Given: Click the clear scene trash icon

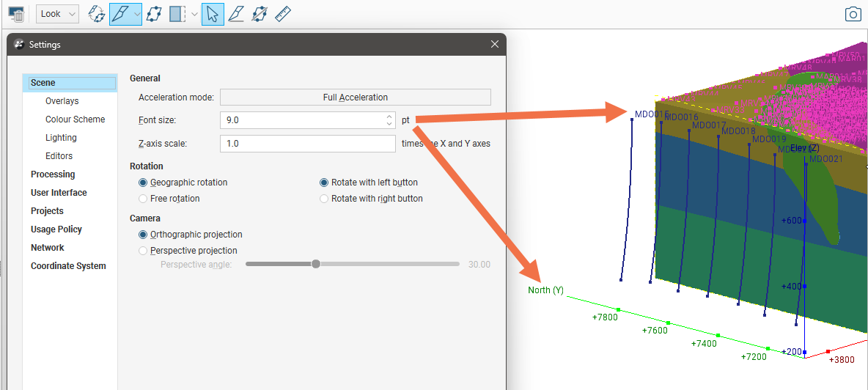Looking at the screenshot, I should [16, 14].
